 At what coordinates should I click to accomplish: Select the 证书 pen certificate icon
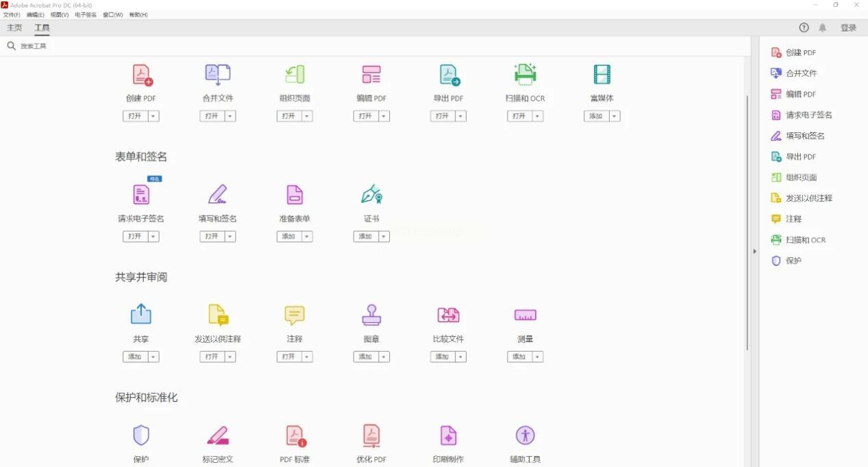pyautogui.click(x=371, y=195)
